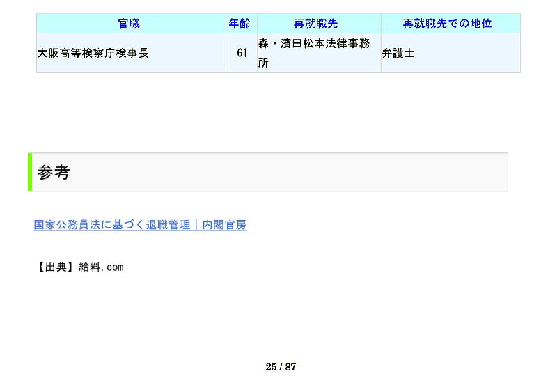Click the 内閣官房 portion of the link
557x392 pixels.
pyautogui.click(x=224, y=225)
